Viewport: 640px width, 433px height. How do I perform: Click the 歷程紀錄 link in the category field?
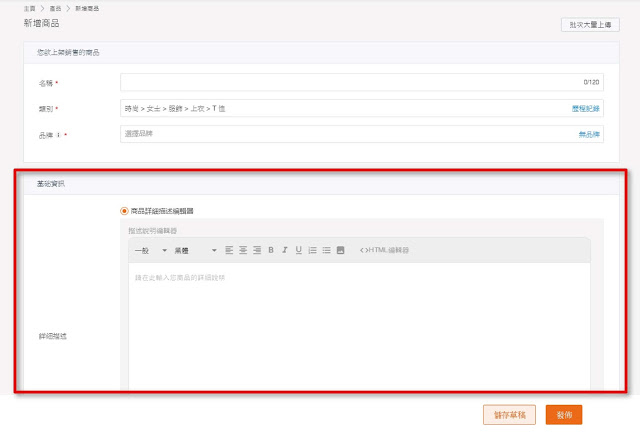(585, 108)
